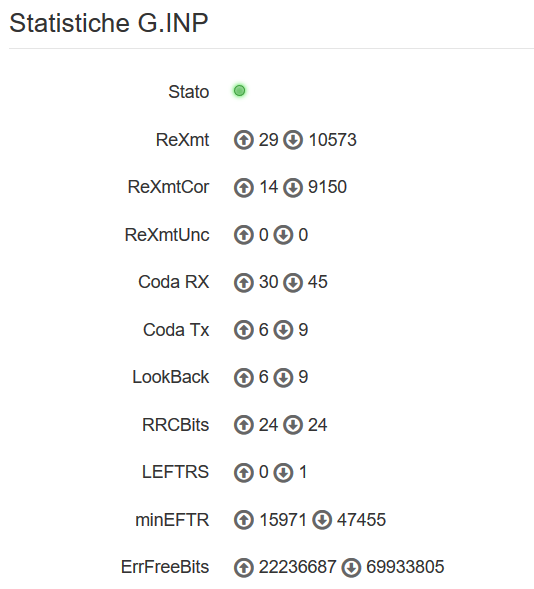Click the minEFTR upstream arrow icon

point(244,520)
